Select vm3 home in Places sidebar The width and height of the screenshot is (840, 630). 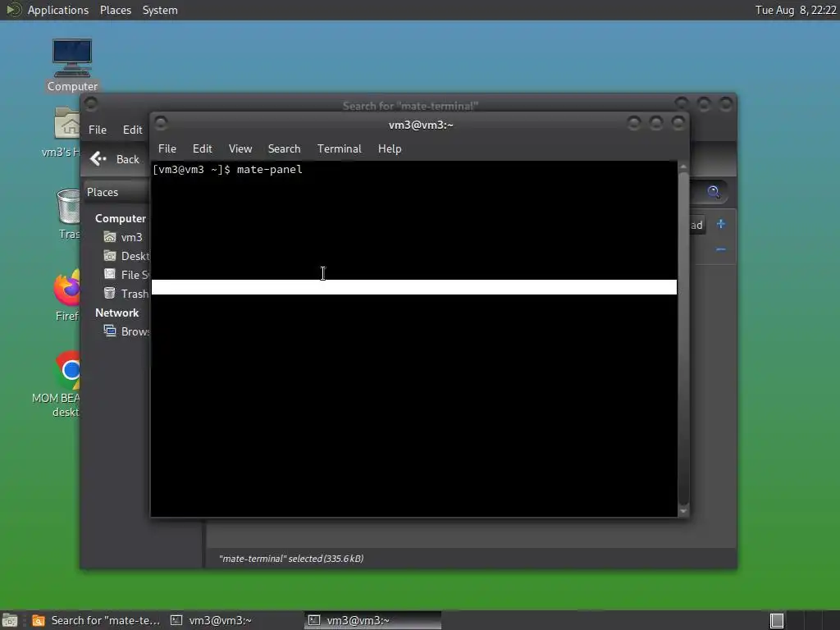pyautogui.click(x=123, y=237)
